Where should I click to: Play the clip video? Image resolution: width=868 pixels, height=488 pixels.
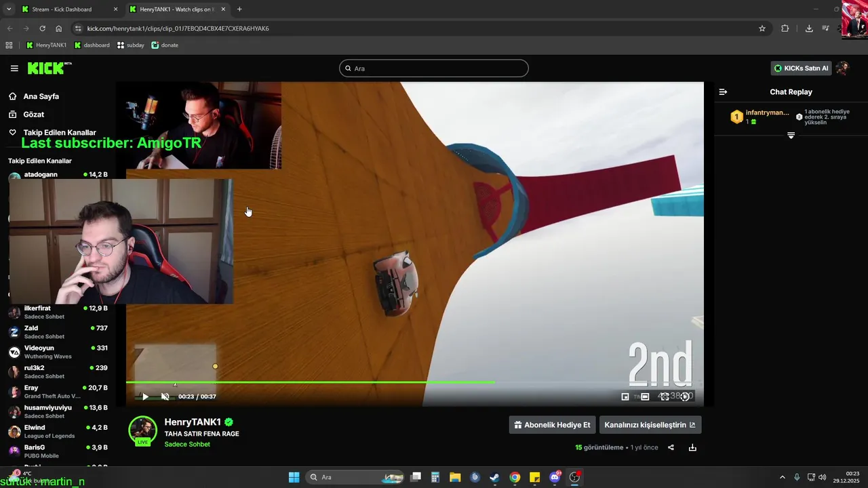click(x=144, y=396)
